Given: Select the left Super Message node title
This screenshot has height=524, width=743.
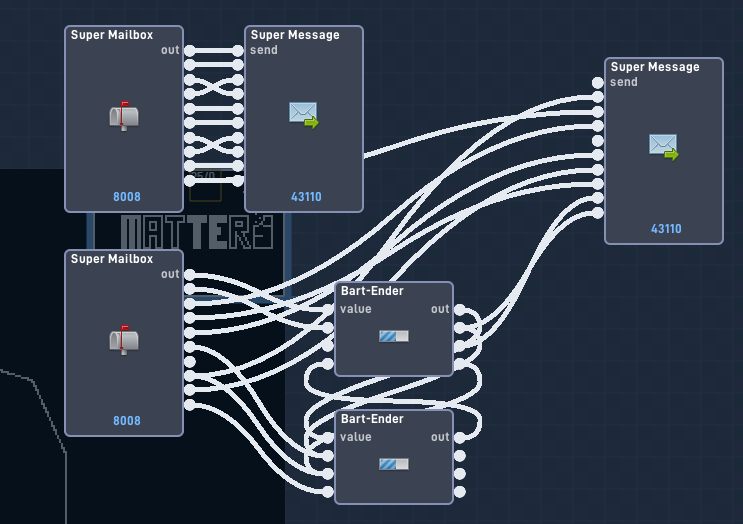Looking at the screenshot, I should [295, 35].
